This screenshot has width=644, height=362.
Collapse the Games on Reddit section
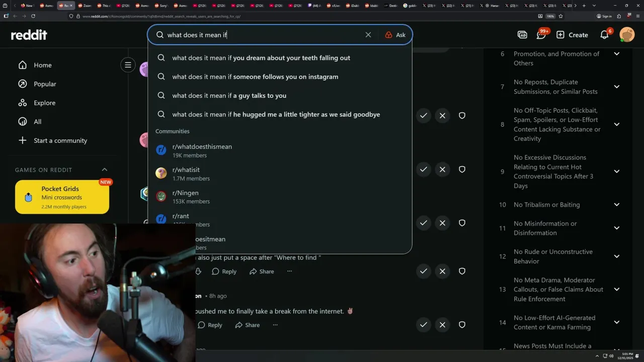(105, 170)
